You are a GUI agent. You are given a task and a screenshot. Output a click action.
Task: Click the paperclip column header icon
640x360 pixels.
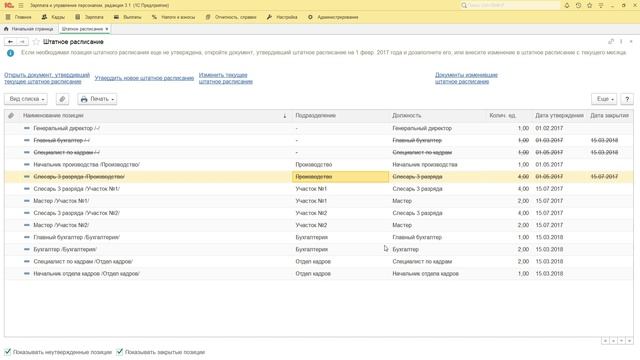click(x=11, y=116)
